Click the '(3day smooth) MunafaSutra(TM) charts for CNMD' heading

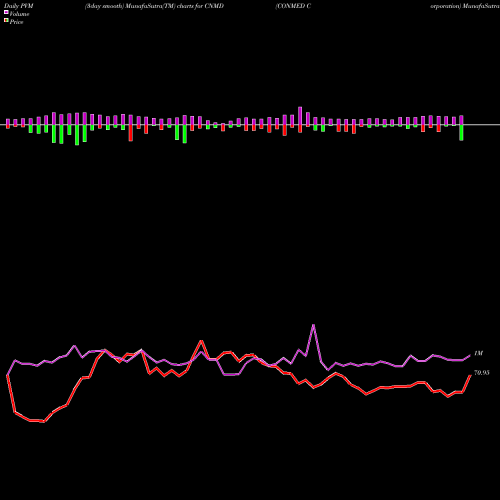pos(154,6)
